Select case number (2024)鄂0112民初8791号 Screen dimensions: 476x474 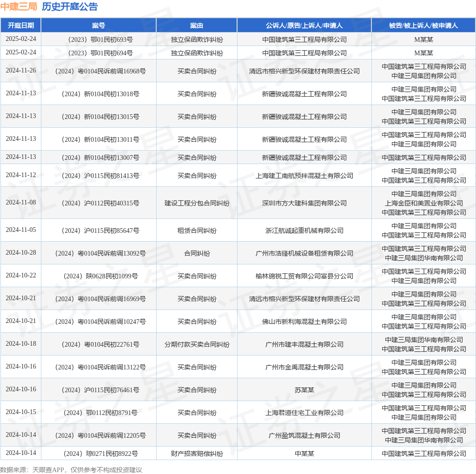[100, 412]
